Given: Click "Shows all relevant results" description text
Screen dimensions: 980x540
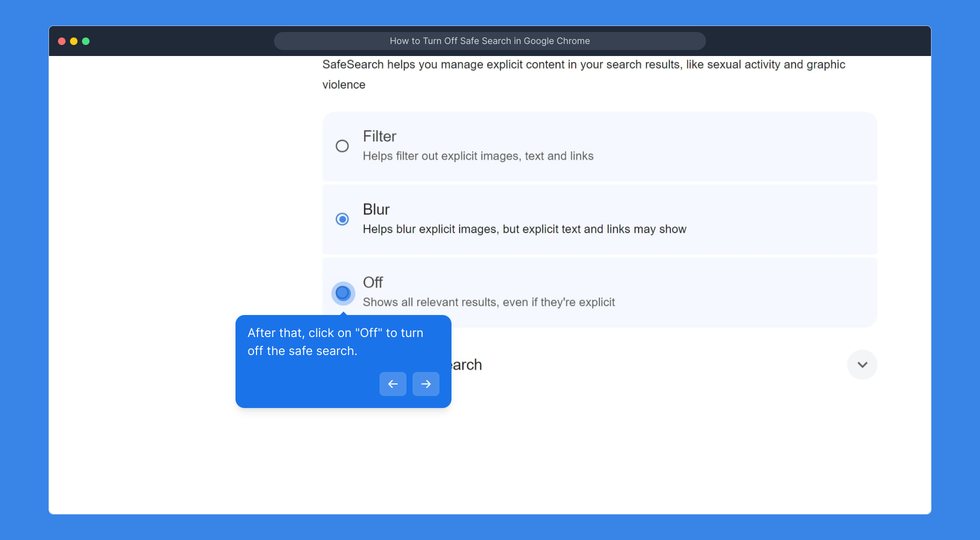Looking at the screenshot, I should (488, 302).
